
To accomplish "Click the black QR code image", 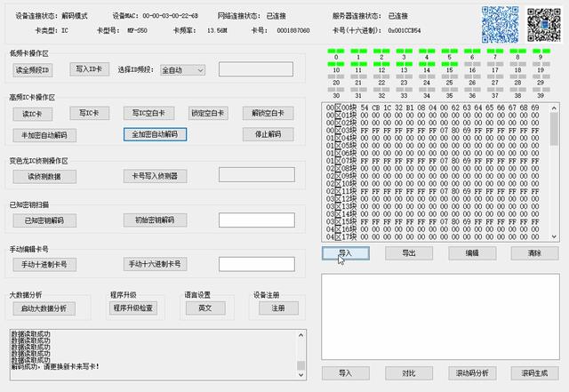I will pos(544,25).
